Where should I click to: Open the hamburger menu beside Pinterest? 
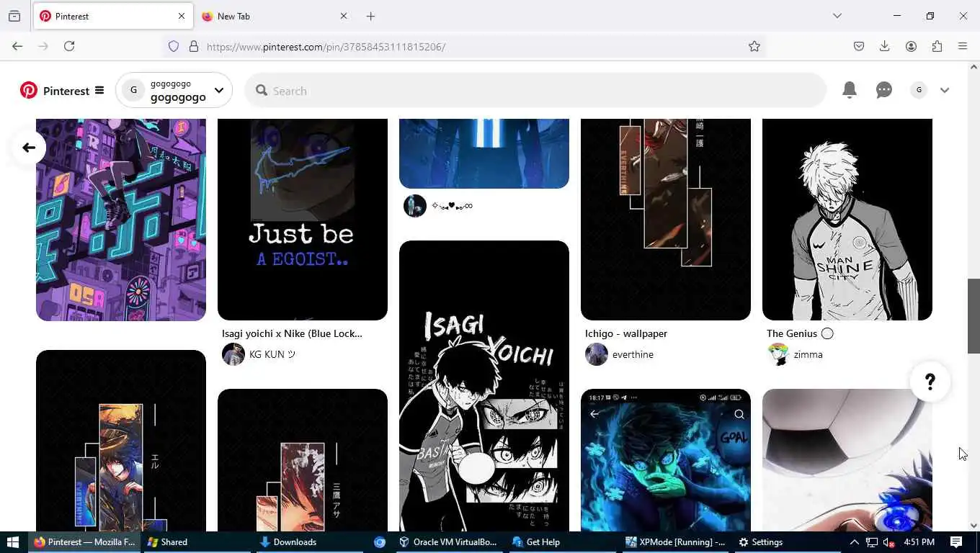tap(99, 91)
